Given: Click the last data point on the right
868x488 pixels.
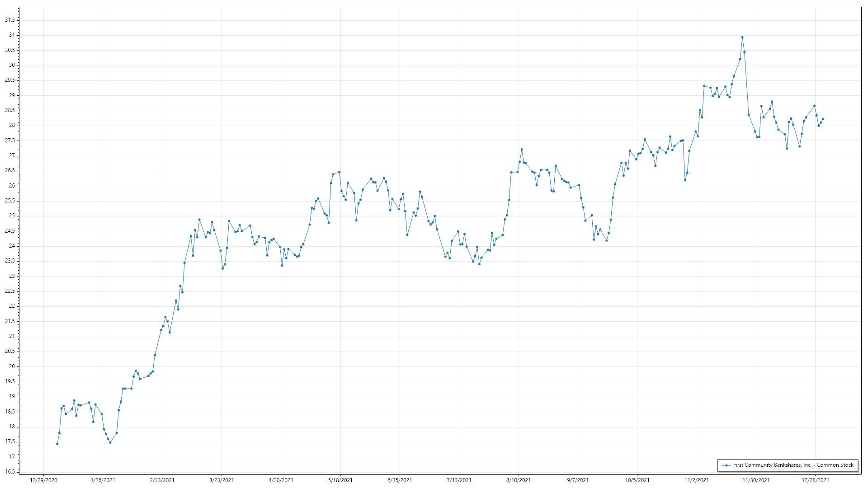Looking at the screenshot, I should pyautogui.click(x=823, y=119).
